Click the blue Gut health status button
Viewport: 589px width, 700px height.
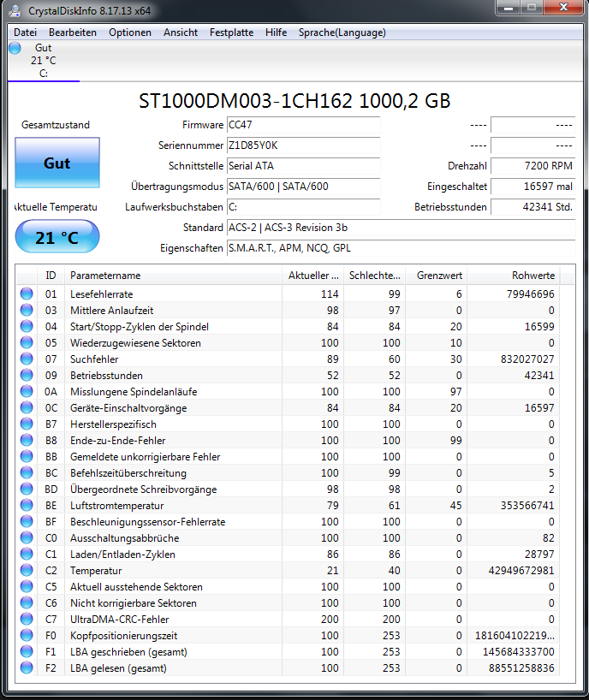pyautogui.click(x=57, y=163)
